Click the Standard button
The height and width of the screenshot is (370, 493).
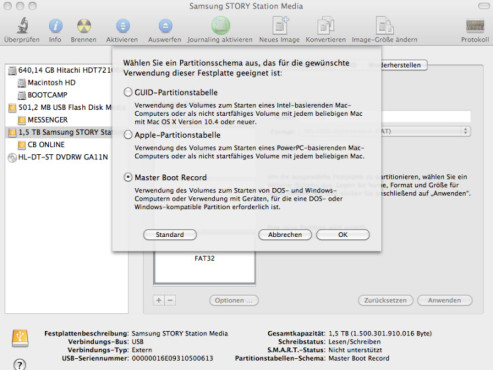click(x=170, y=235)
